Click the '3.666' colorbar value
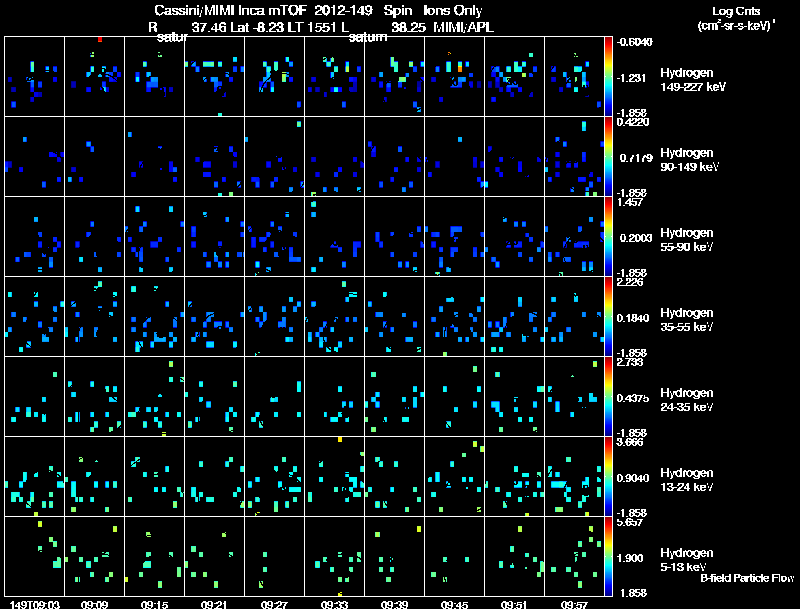The image size is (800, 609). click(x=630, y=442)
